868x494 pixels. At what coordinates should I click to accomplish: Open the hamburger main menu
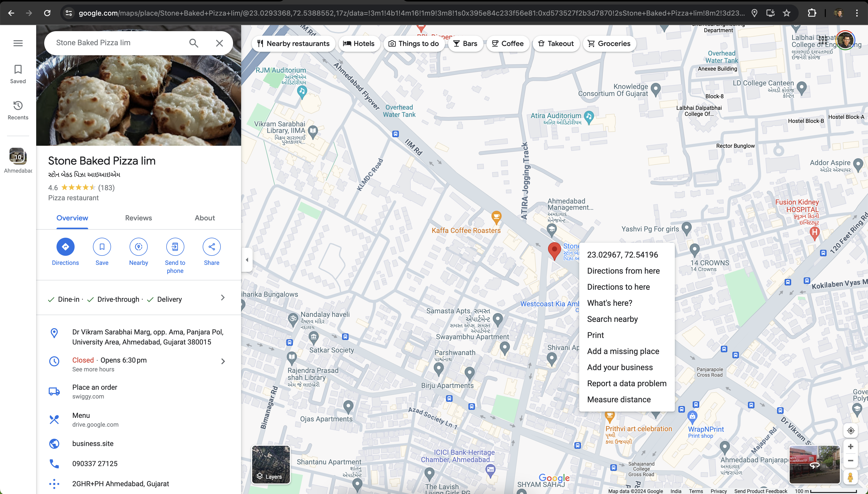[x=18, y=43]
